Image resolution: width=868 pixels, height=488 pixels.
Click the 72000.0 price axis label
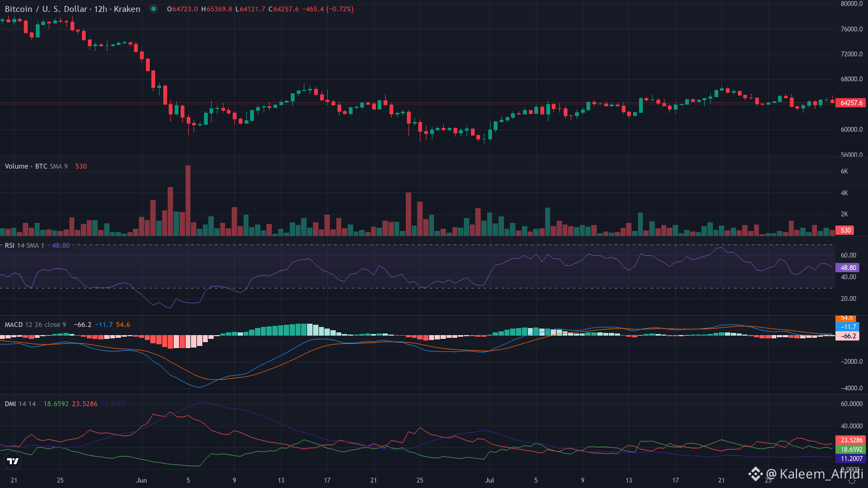click(852, 54)
